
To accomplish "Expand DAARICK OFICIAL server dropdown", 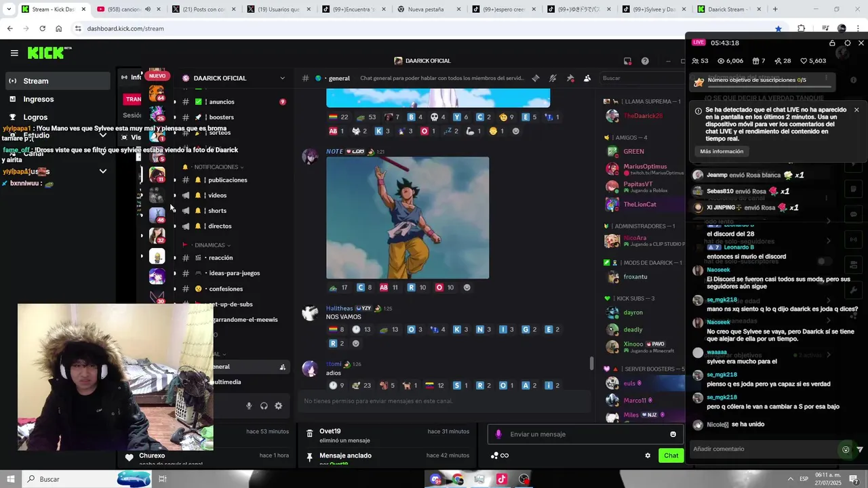I will (x=283, y=78).
